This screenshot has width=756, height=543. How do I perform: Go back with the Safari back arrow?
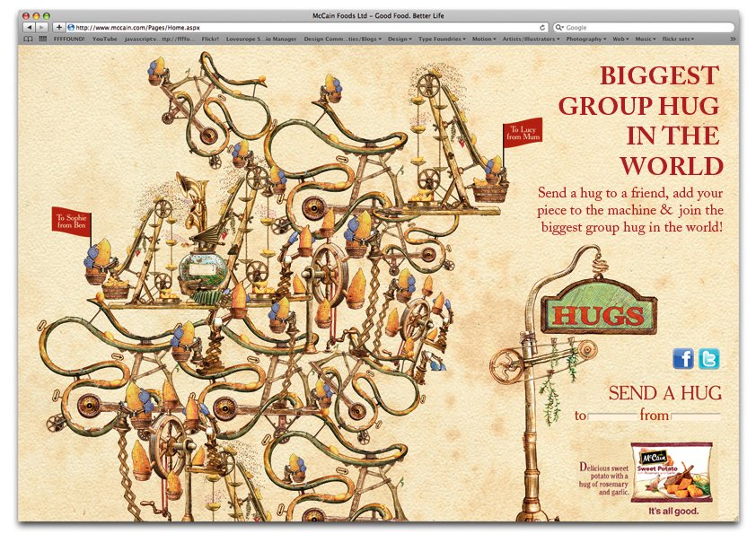(x=30, y=28)
